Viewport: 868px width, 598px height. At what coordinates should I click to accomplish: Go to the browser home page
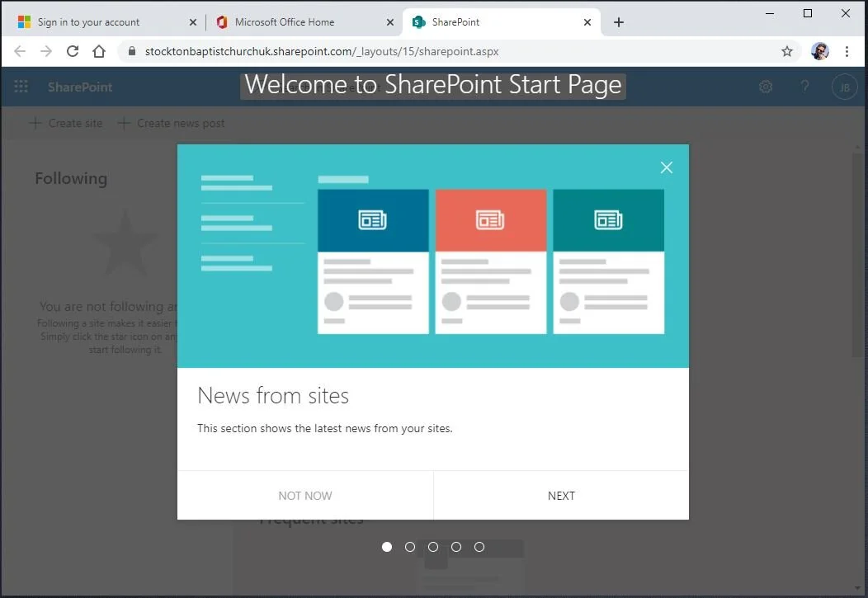point(99,51)
